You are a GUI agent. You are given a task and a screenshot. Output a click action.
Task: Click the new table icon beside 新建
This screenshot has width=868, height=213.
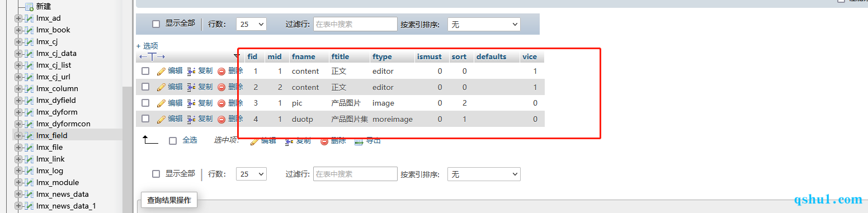point(30,7)
